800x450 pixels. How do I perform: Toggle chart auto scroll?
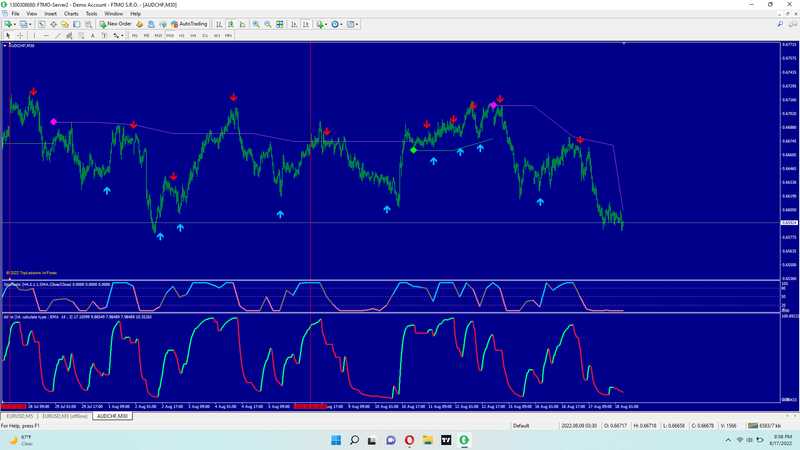[x=294, y=24]
